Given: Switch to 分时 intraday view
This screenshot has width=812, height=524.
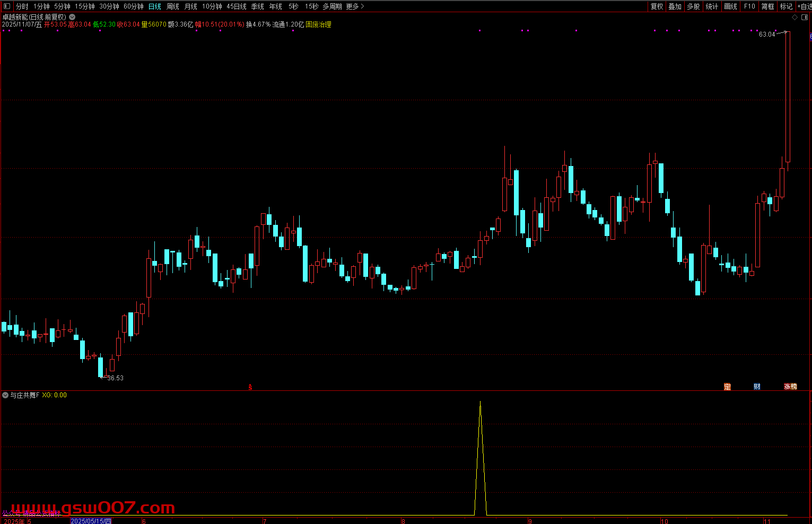Looking at the screenshot, I should click(22, 6).
